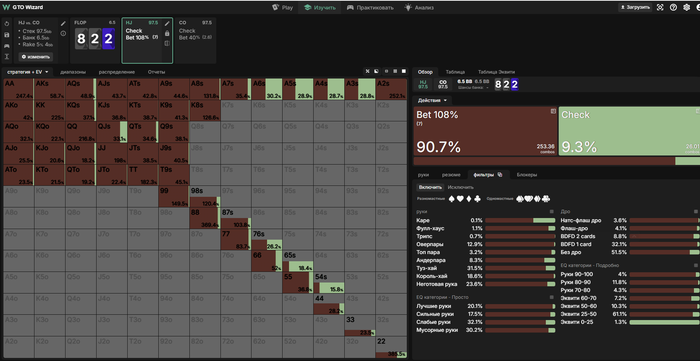Click the Загрузить button

(x=635, y=8)
